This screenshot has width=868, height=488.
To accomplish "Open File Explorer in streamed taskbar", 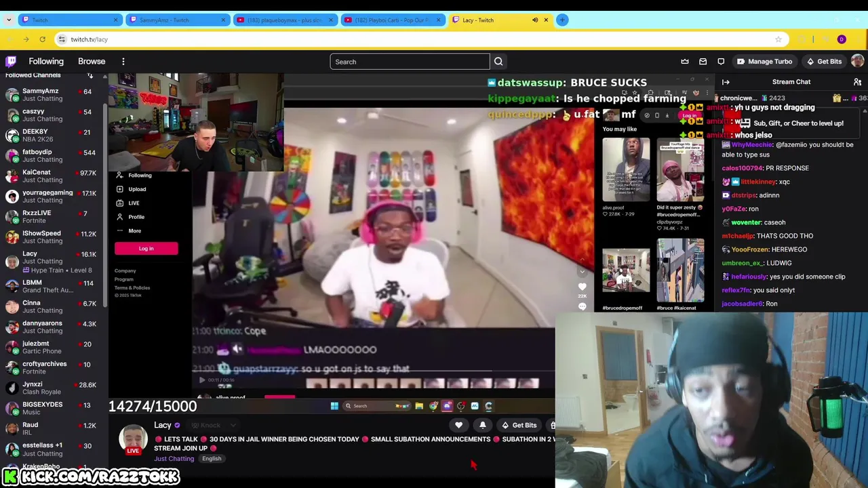I will (419, 406).
